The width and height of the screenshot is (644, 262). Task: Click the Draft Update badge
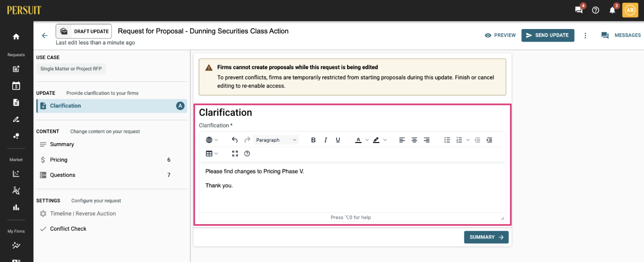click(x=84, y=31)
